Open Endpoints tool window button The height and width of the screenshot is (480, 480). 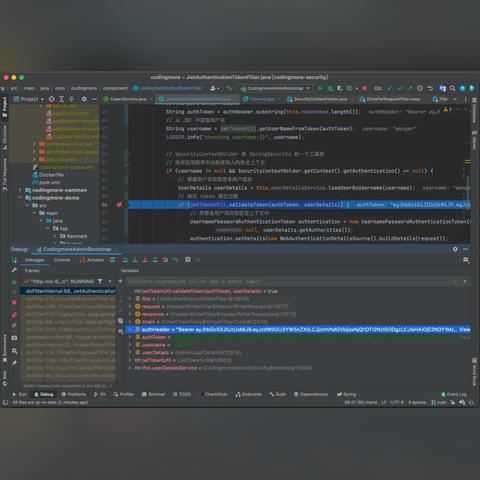point(249,394)
